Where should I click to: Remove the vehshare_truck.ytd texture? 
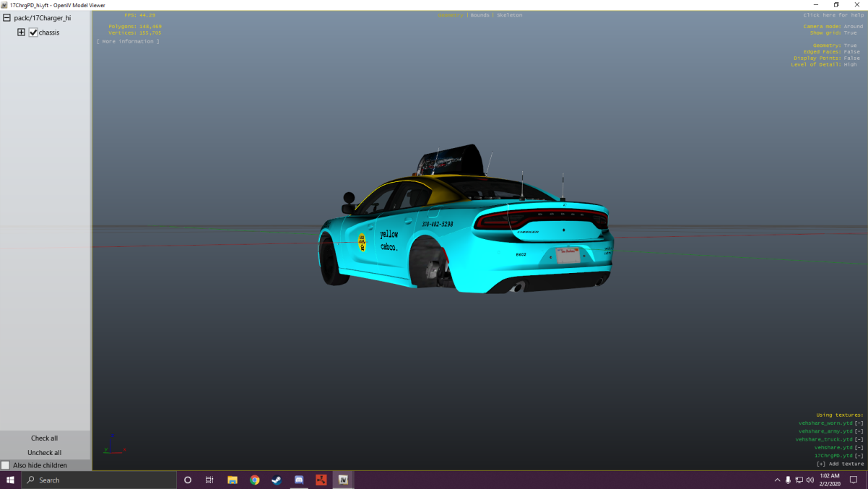(859, 439)
